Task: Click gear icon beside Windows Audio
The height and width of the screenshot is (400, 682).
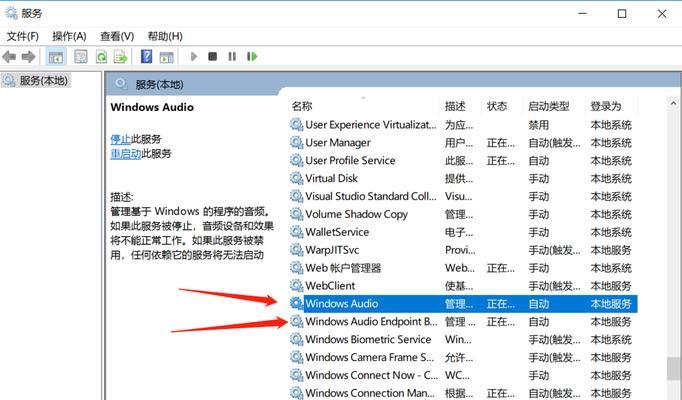Action: pyautogui.click(x=297, y=303)
